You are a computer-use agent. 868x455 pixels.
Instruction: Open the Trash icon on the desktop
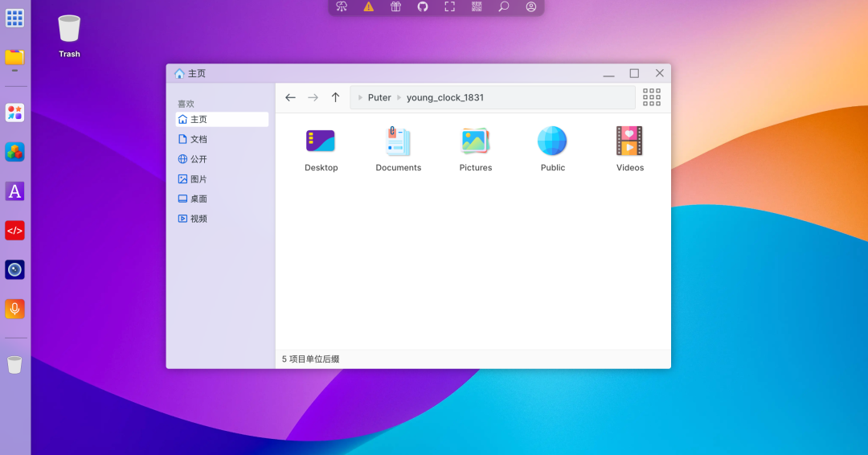click(x=69, y=36)
